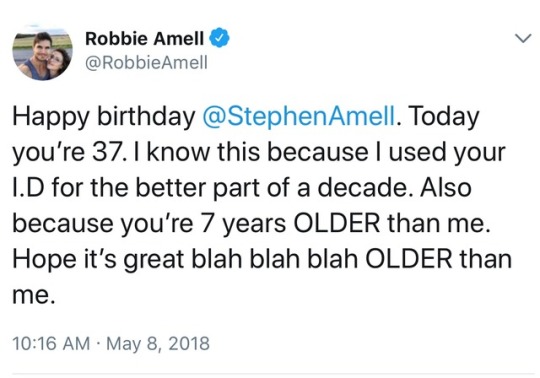Click the May 8, 2018 date
The height and width of the screenshot is (378, 540).
point(158,343)
